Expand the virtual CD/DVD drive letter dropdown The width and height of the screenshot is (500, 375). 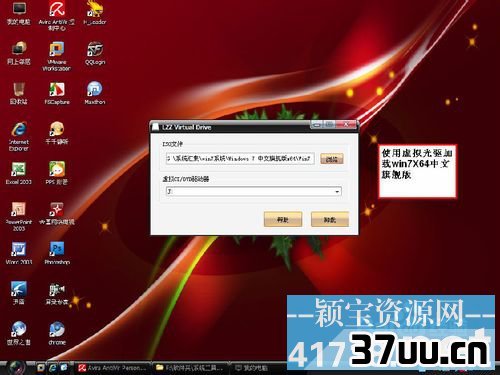coord(337,192)
